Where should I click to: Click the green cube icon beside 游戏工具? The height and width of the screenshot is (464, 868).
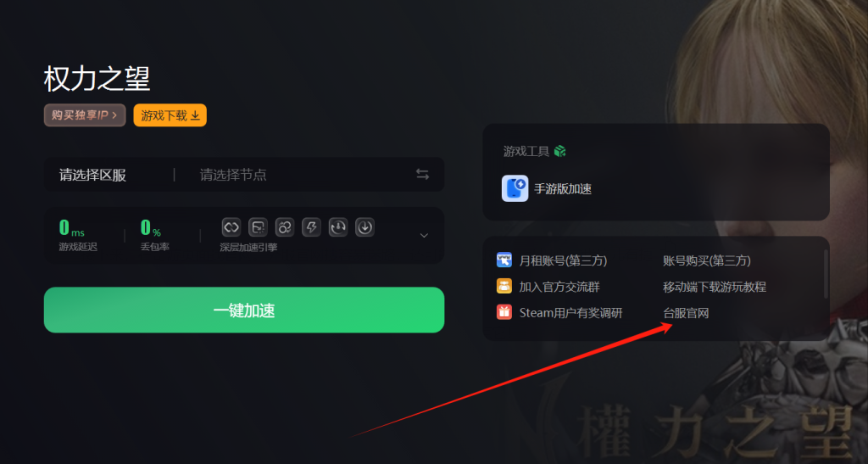click(x=559, y=151)
